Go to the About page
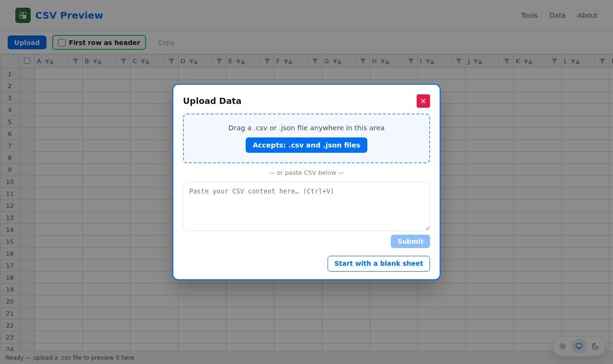The height and width of the screenshot is (364, 613). (587, 15)
